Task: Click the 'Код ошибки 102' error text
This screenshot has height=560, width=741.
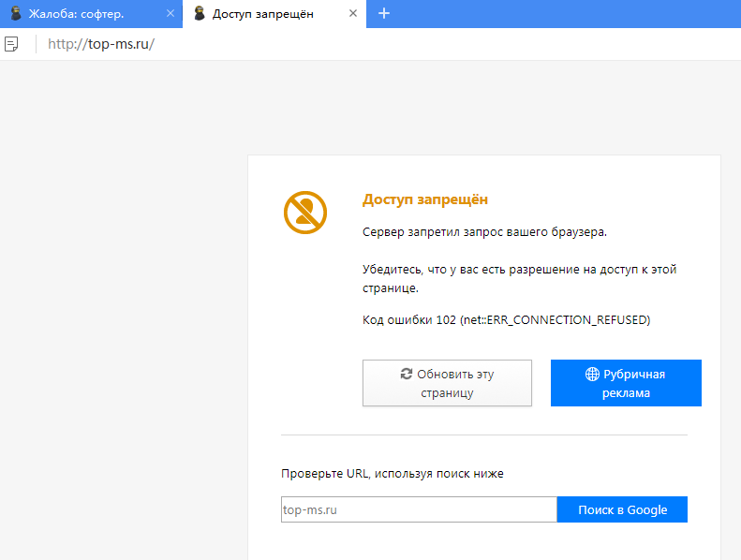Action: click(506, 320)
